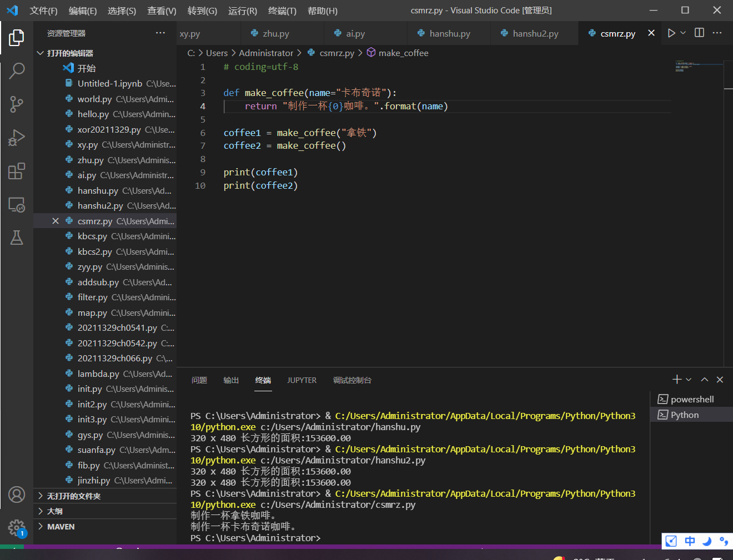Open the Source Control view

point(17,104)
